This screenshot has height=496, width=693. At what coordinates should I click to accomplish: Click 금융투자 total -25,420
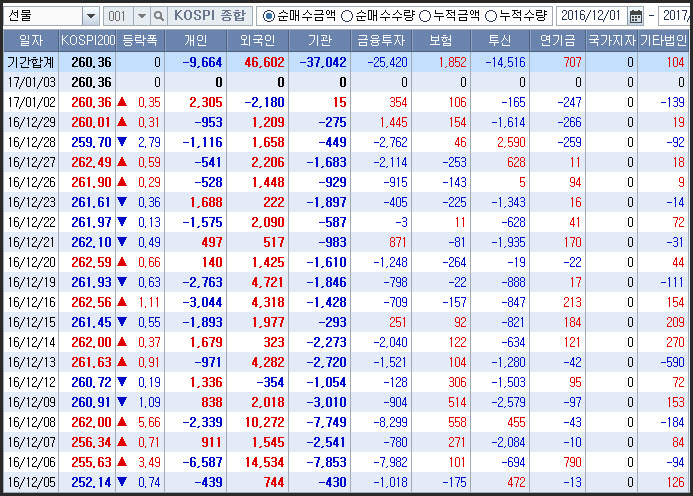(x=388, y=62)
